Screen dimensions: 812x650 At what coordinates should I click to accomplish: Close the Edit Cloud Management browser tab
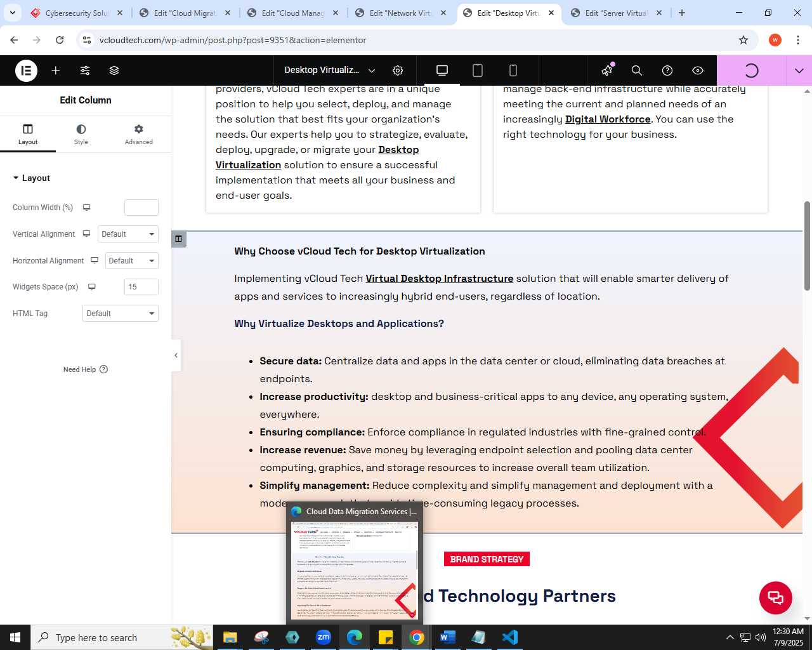pos(336,13)
